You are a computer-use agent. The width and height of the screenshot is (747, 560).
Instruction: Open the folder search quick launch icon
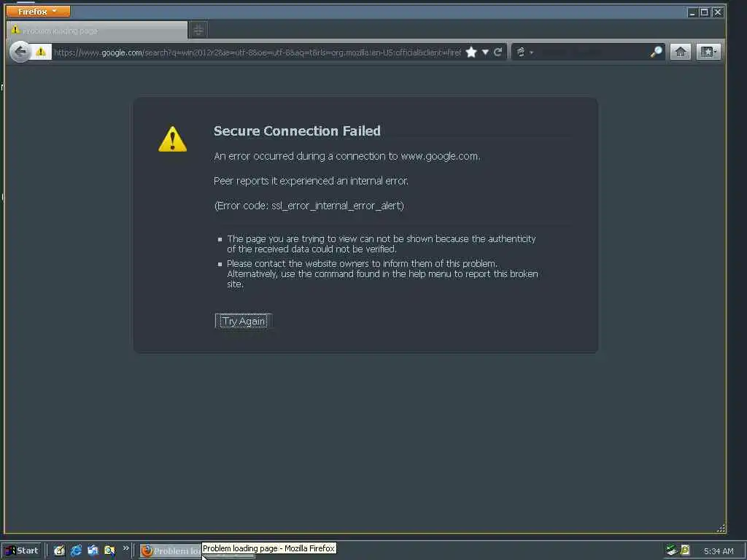(109, 551)
